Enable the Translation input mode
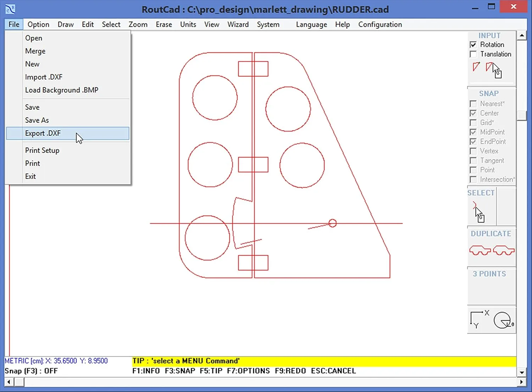 pos(473,54)
